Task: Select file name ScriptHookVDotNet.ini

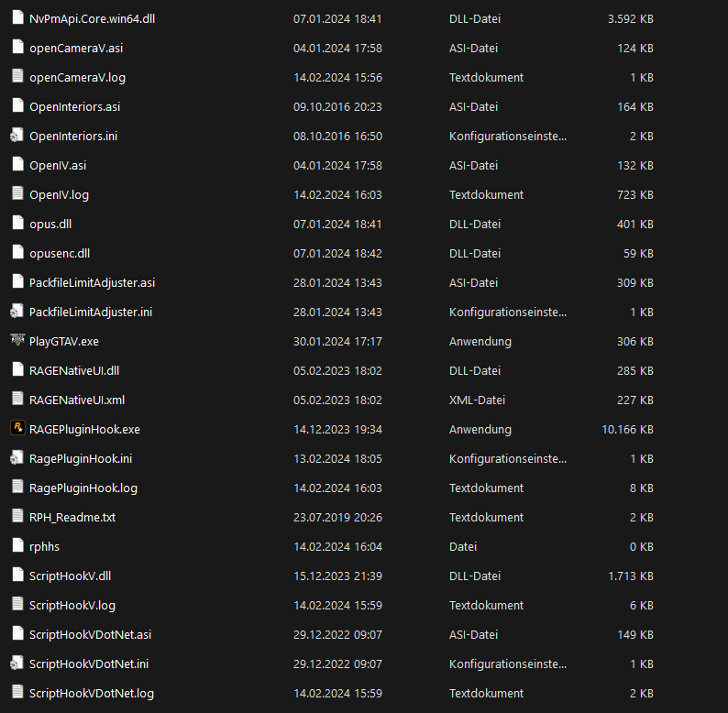Action: click(x=89, y=664)
